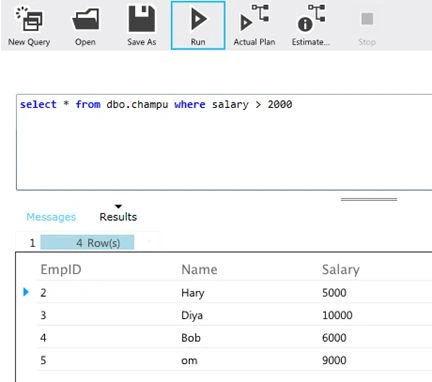
Task: Click the 'select' keyword in the query
Action: click(38, 104)
